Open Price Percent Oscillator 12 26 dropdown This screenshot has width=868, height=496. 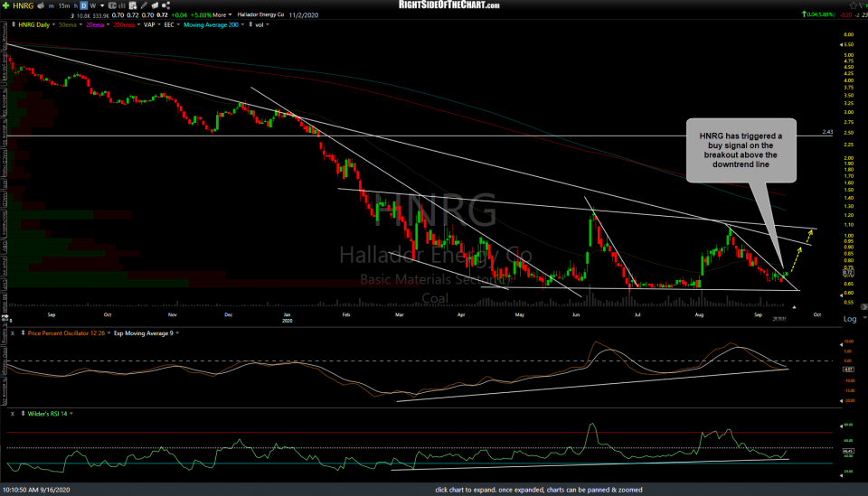point(108,333)
